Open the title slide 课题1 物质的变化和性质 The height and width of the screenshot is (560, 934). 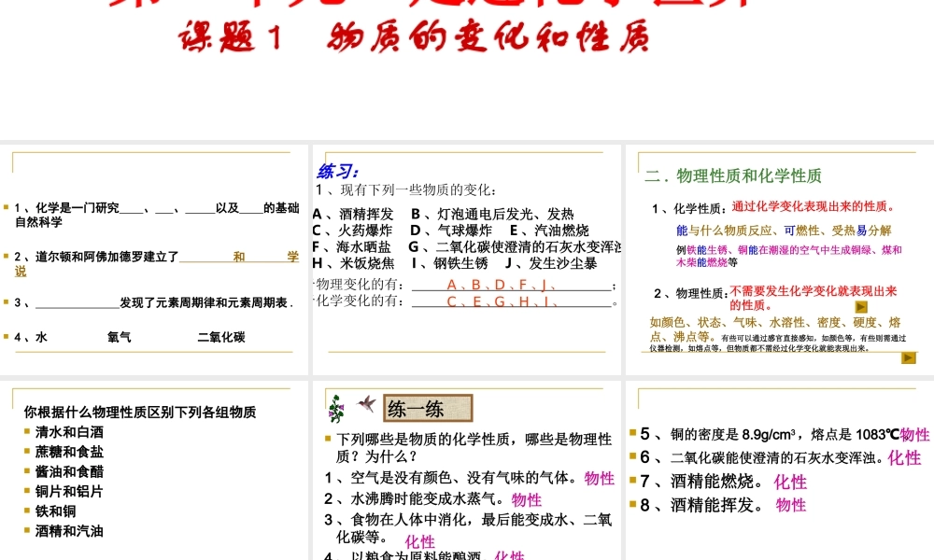(x=467, y=70)
